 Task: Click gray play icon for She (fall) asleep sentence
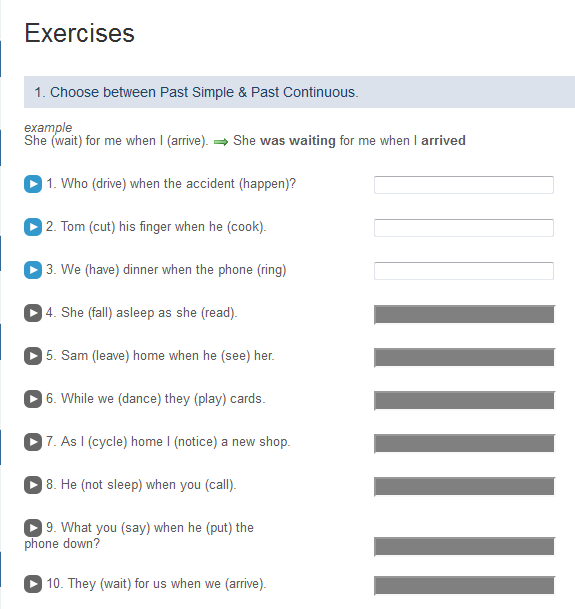(x=33, y=313)
